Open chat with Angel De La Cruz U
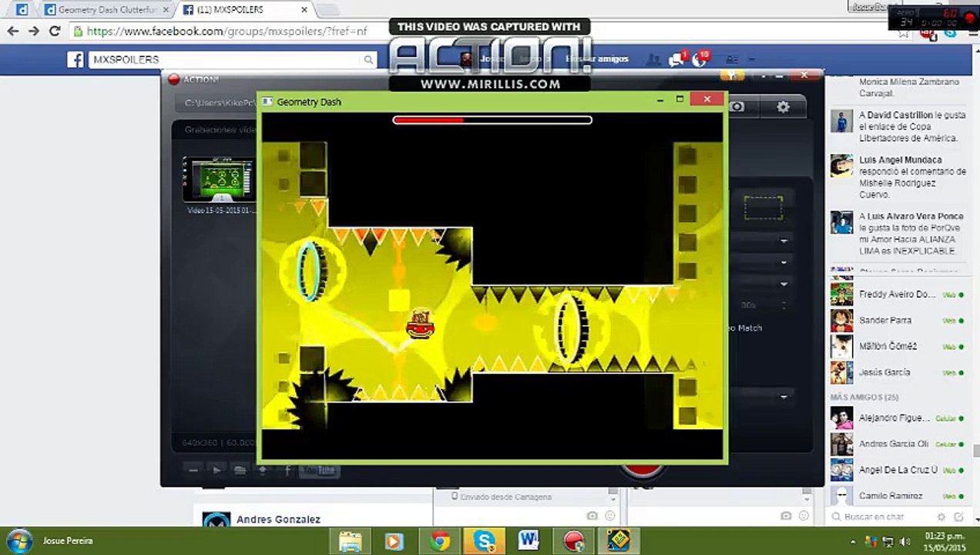This screenshot has width=980, height=555. point(897,469)
